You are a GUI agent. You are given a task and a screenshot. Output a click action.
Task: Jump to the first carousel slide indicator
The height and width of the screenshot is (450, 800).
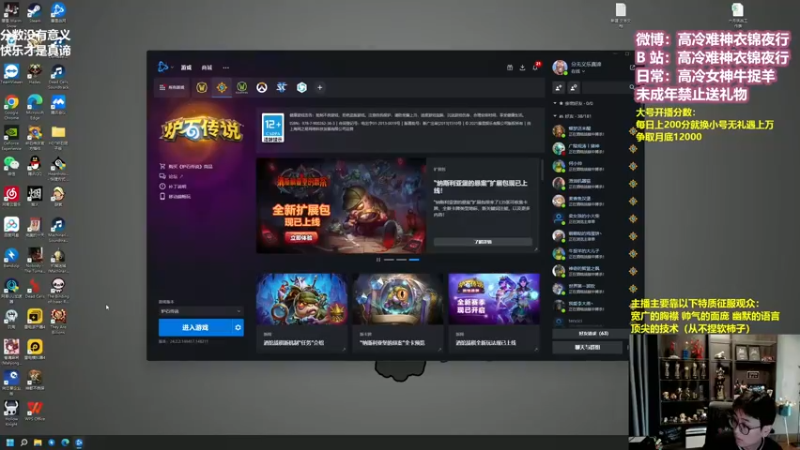[x=389, y=260]
